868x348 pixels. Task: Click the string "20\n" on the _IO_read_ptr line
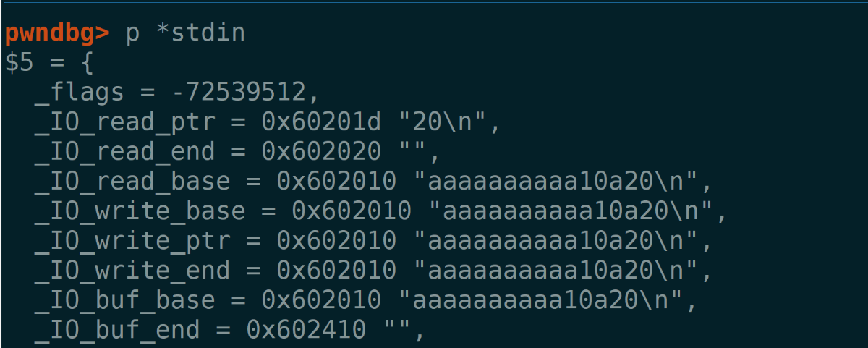click(x=441, y=122)
